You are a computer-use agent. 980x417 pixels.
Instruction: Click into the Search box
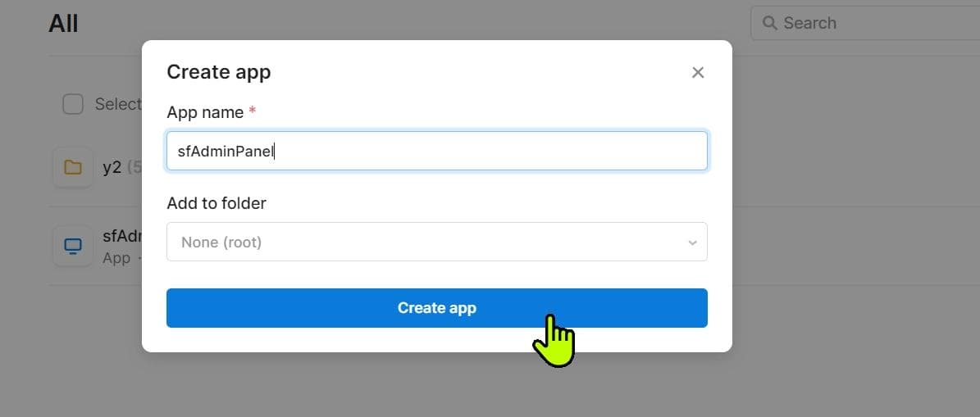pos(865,23)
